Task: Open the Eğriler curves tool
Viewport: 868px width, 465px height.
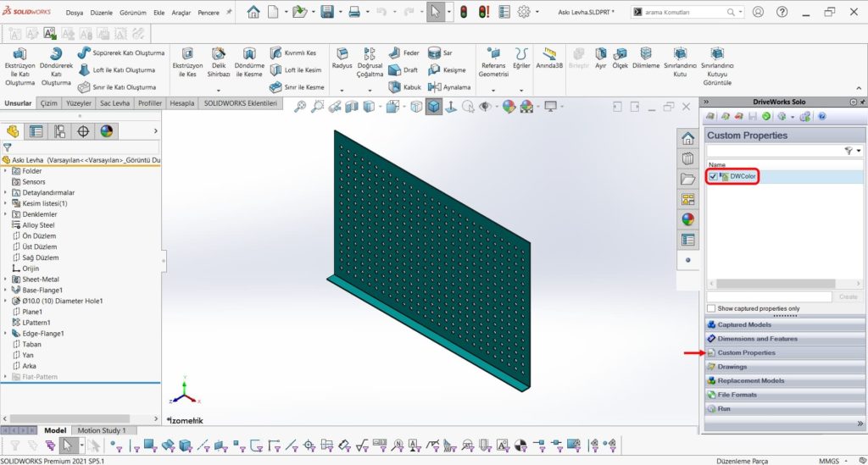Action: coord(521,58)
